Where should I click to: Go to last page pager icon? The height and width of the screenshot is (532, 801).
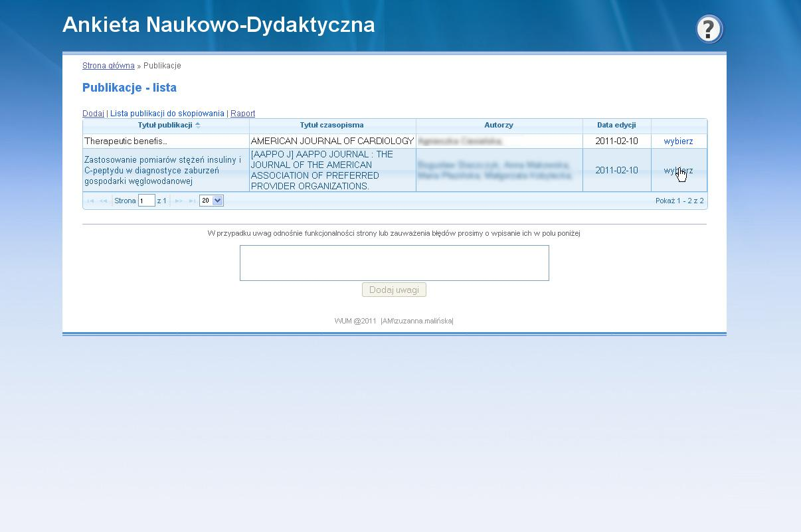coord(192,201)
